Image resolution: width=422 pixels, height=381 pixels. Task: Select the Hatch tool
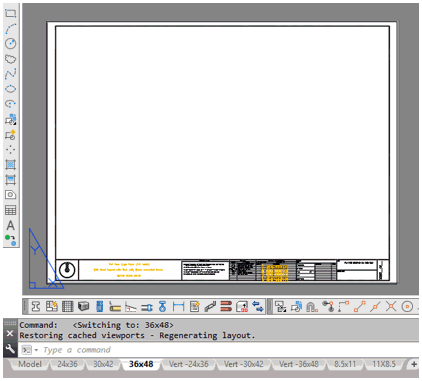coord(11,165)
